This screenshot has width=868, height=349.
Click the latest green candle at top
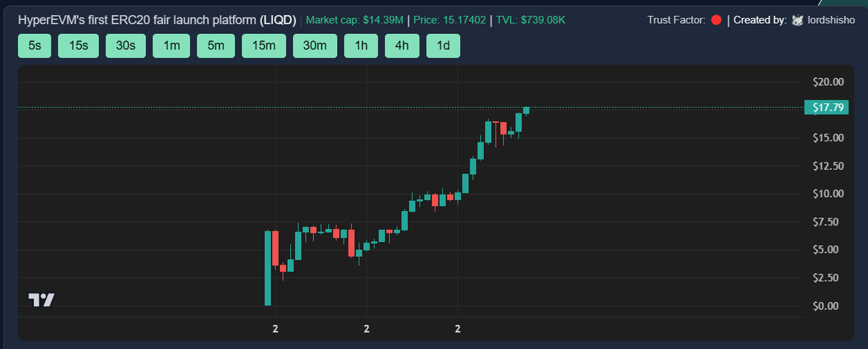pos(527,110)
